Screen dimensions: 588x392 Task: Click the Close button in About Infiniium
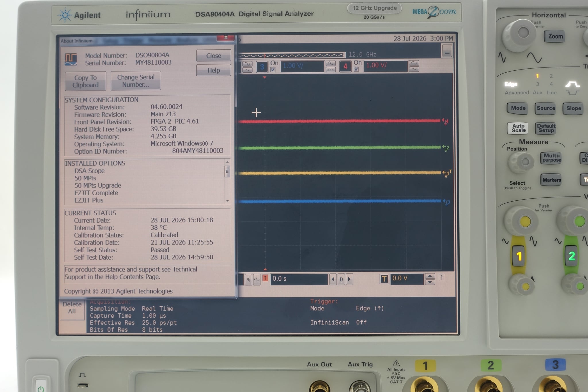point(213,55)
